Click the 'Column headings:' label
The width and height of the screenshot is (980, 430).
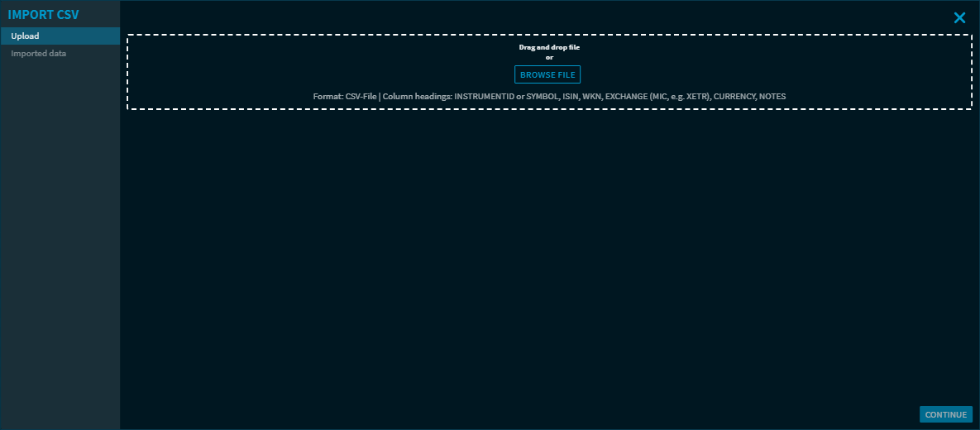click(417, 97)
